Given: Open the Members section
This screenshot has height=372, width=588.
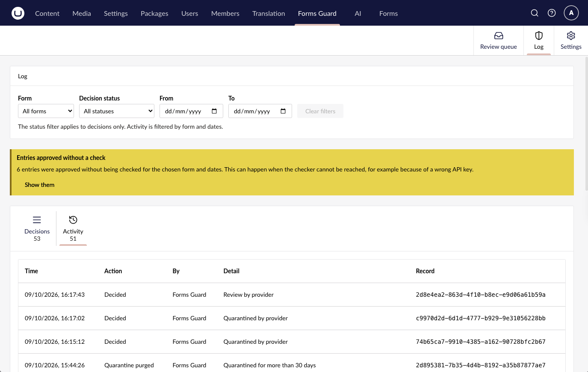Looking at the screenshot, I should [x=225, y=13].
